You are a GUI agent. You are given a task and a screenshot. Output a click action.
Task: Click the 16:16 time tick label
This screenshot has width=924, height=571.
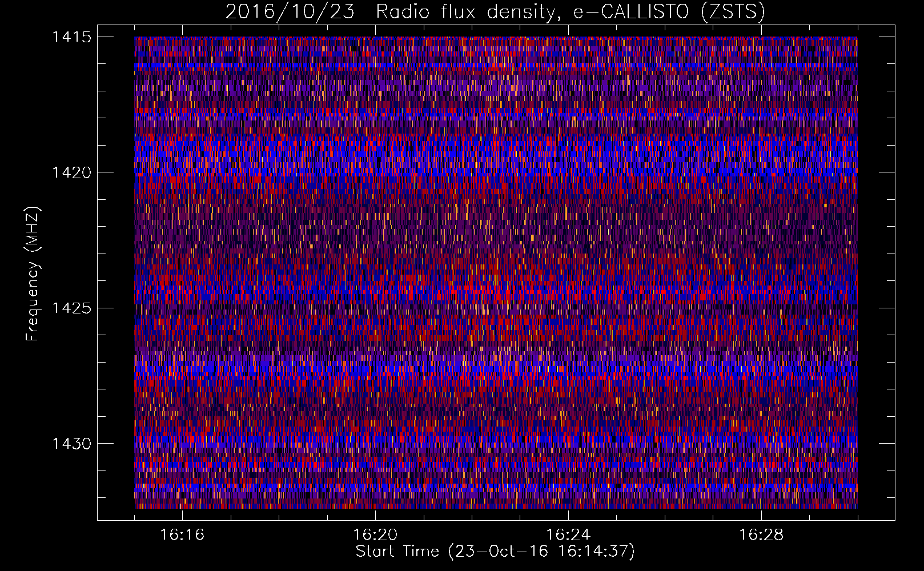pyautogui.click(x=182, y=534)
